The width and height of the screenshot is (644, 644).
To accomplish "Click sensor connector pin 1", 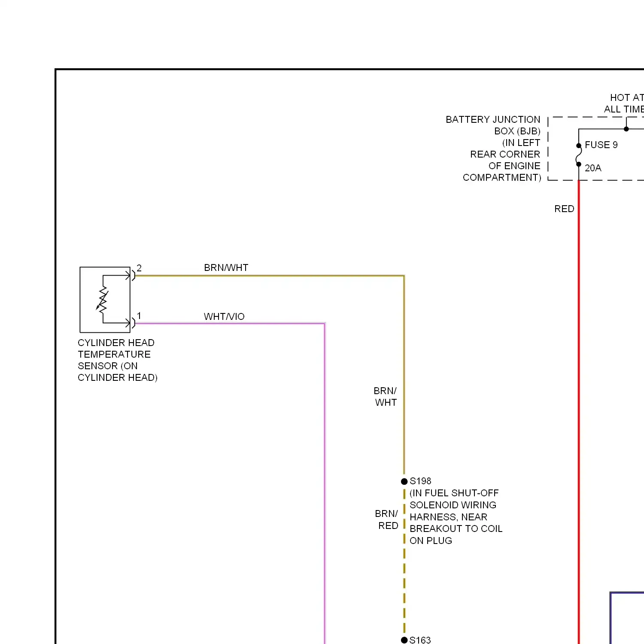I will click(x=139, y=316).
